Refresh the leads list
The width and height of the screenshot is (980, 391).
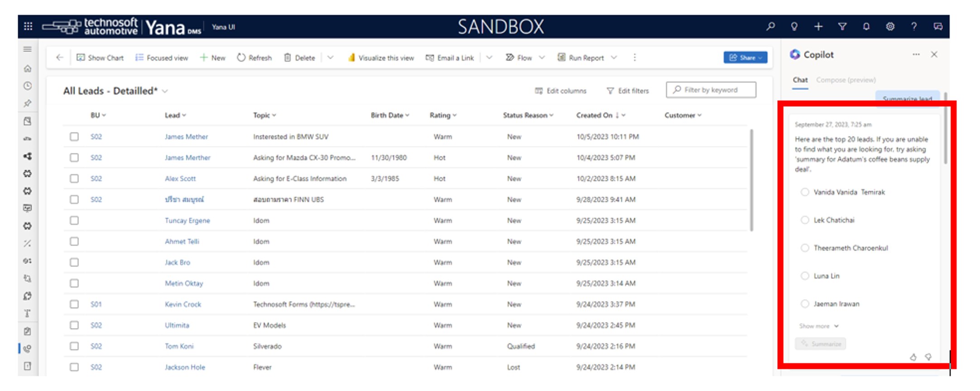[255, 57]
